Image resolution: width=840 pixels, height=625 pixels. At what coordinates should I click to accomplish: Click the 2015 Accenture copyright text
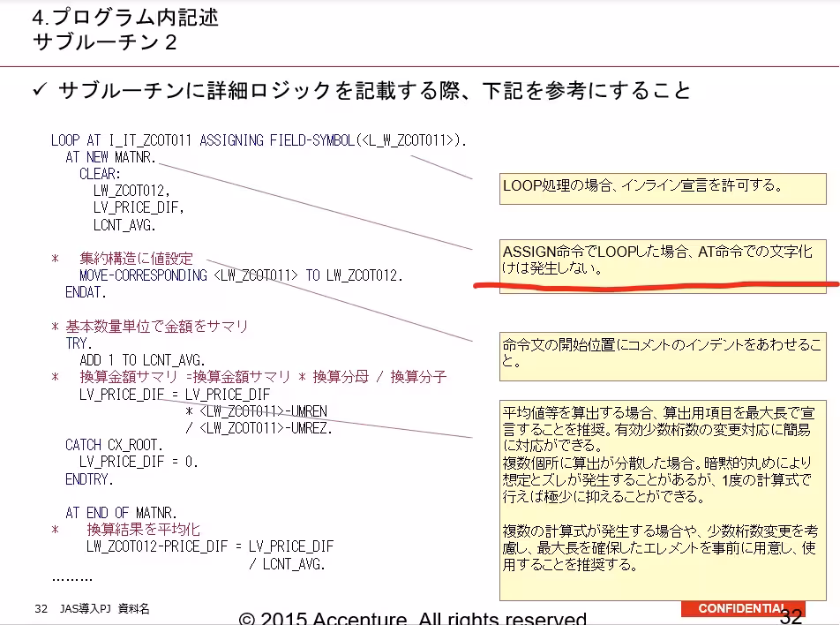413,618
